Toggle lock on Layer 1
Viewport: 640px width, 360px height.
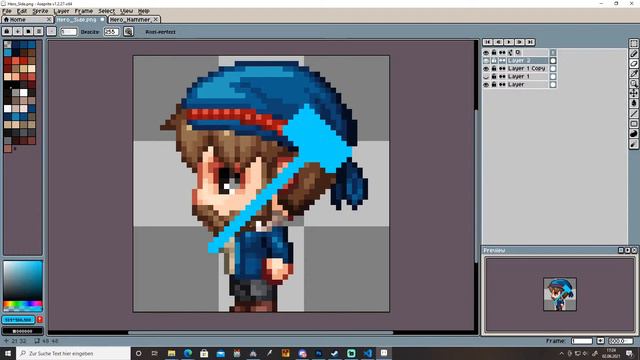(494, 76)
